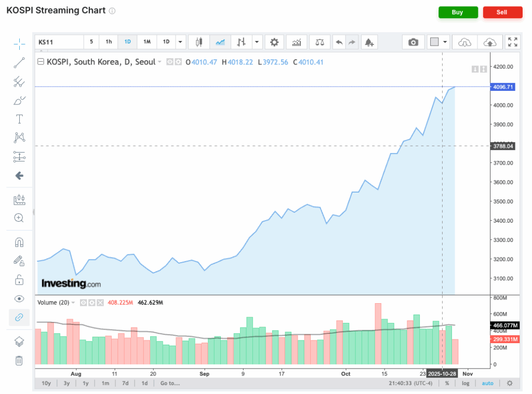Viewport: 532px width, 394px height.
Task: Switch the chart to candlestick style
Action: coord(198,42)
